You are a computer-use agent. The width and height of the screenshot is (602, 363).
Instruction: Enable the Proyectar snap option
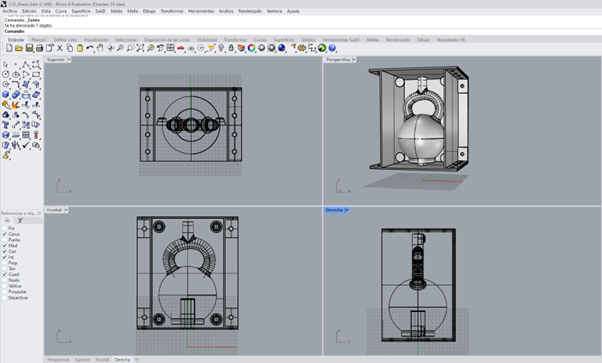5,292
